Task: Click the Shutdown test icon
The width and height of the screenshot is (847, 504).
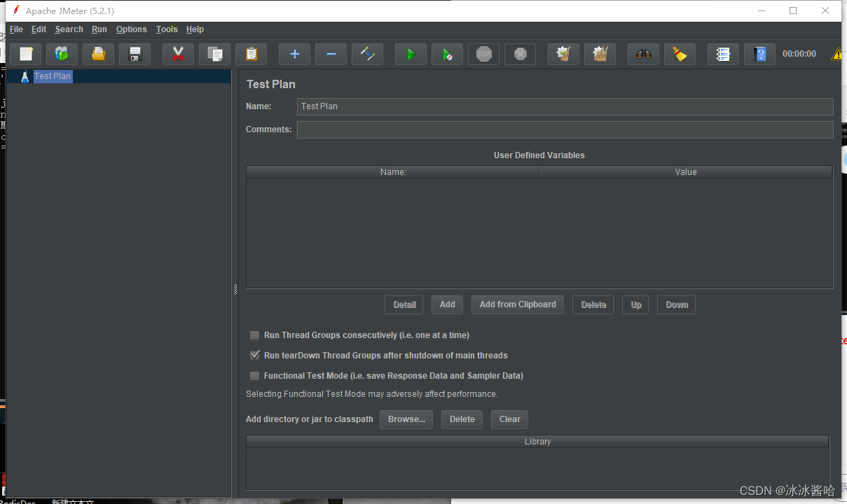Action: point(521,54)
